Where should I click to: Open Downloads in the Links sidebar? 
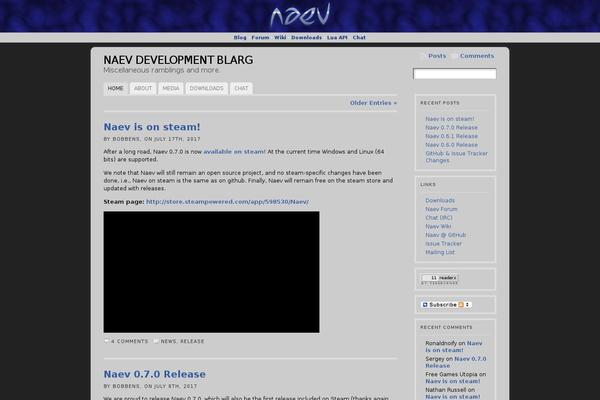[440, 201]
